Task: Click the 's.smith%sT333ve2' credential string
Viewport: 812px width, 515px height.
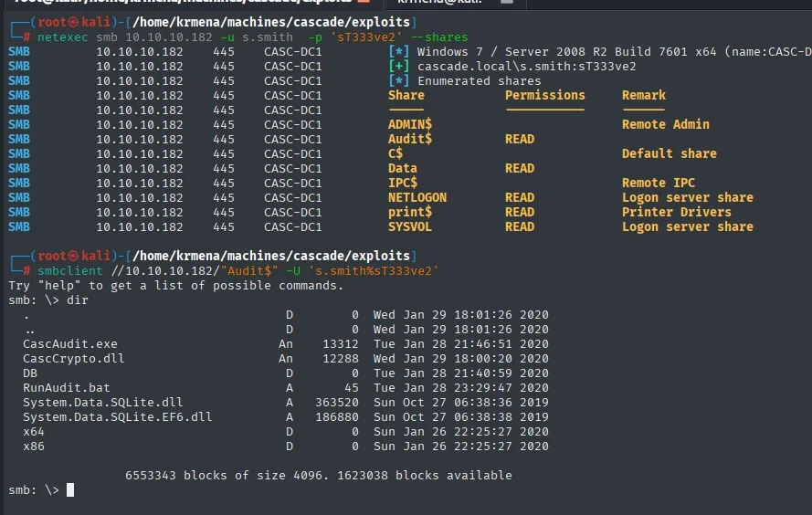Action: (374, 270)
